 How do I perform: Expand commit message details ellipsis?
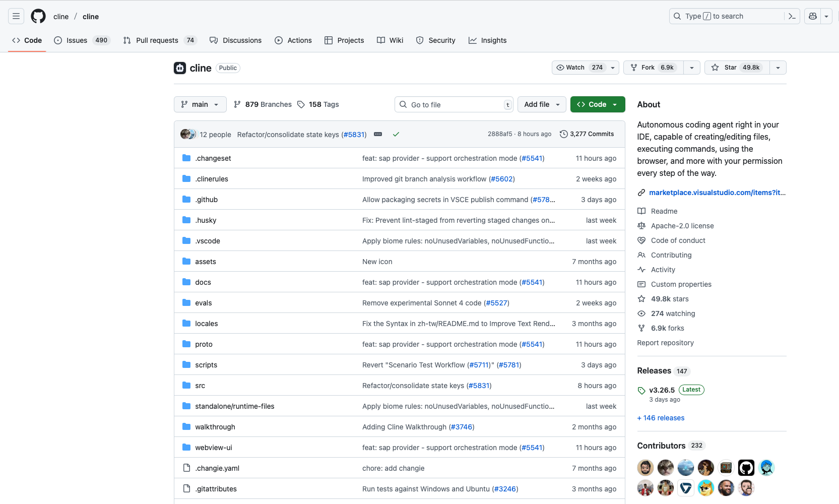(378, 134)
